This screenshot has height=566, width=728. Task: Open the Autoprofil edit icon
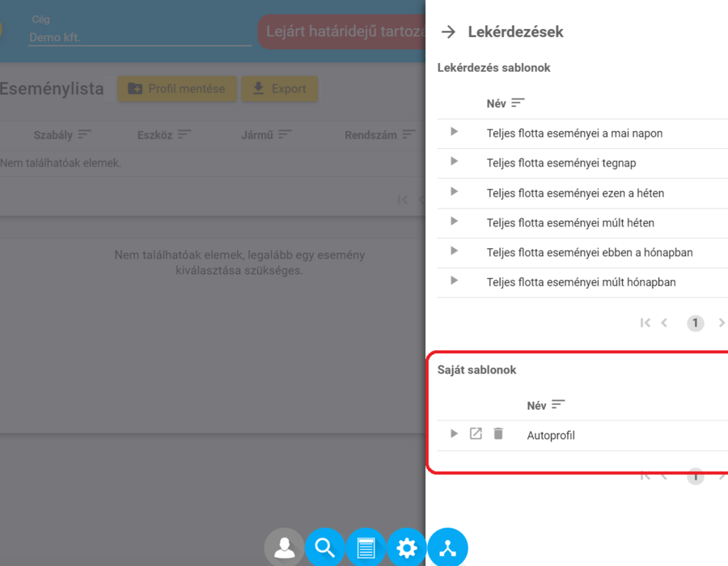476,433
